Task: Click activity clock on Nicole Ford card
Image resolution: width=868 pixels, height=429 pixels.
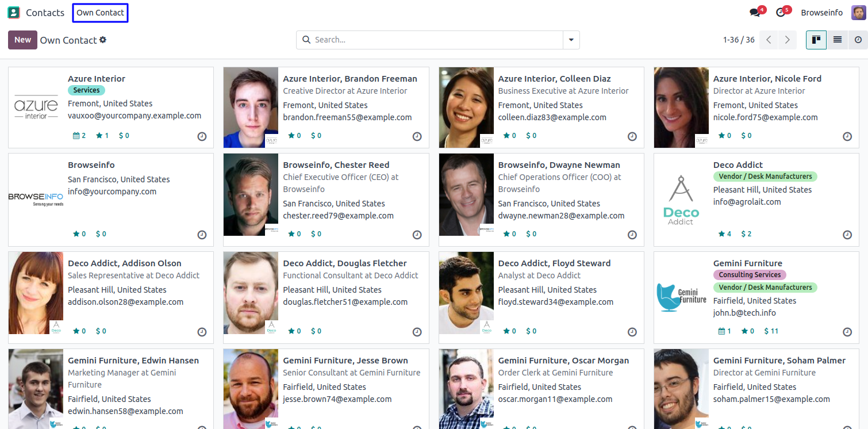Action: click(847, 136)
